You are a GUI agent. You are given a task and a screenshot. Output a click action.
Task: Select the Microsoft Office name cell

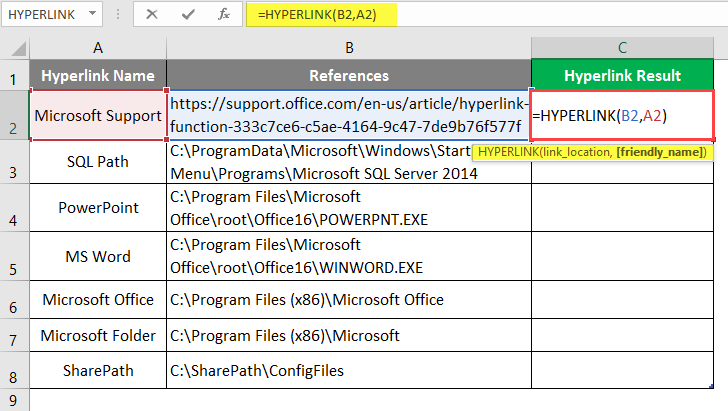98,300
